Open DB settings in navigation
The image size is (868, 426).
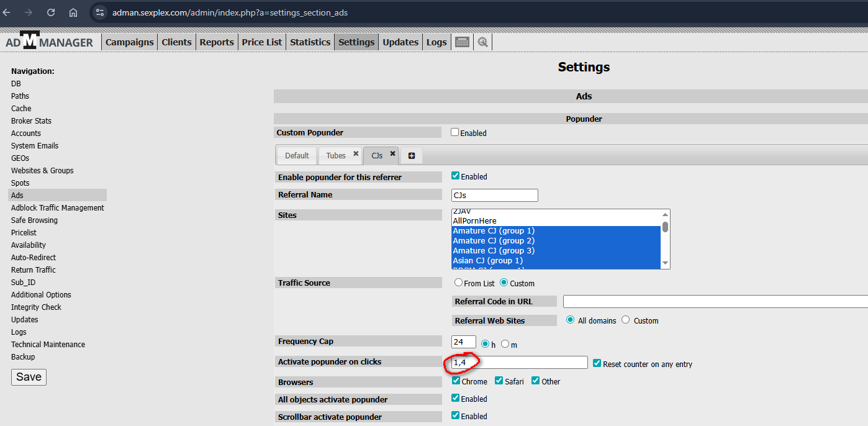pos(16,83)
